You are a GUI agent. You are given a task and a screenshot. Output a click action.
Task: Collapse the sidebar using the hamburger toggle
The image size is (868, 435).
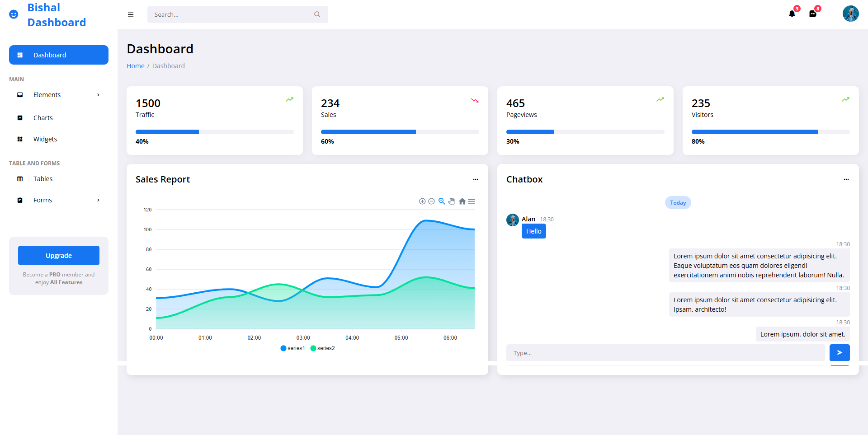tap(131, 14)
